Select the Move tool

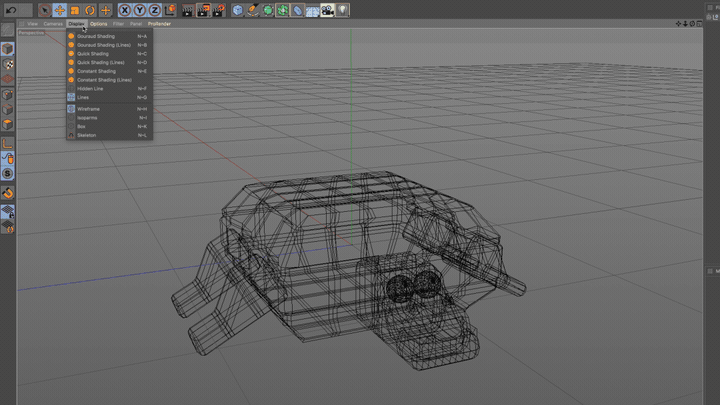[60, 10]
